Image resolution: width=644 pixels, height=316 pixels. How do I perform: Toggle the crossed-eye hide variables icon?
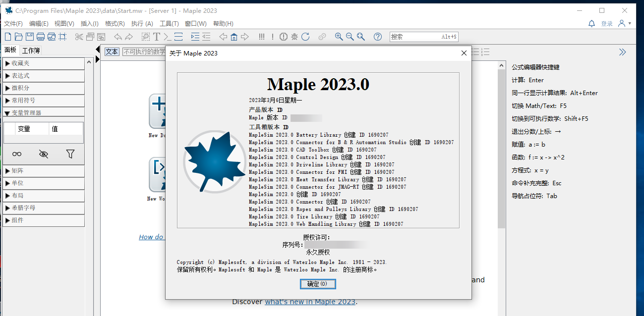click(x=44, y=154)
